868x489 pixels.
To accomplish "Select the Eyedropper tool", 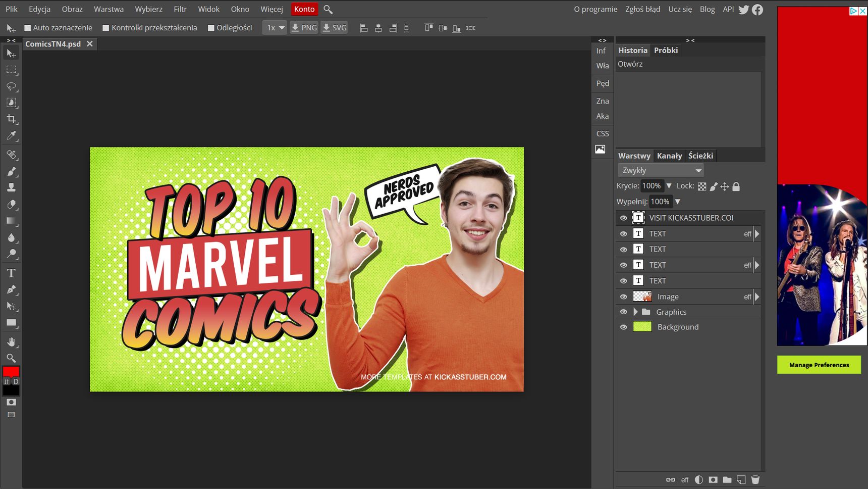I will point(11,135).
